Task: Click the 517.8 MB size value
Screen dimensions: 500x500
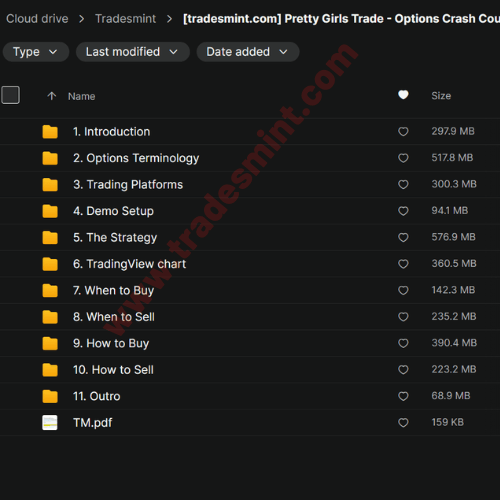Action: 452,157
